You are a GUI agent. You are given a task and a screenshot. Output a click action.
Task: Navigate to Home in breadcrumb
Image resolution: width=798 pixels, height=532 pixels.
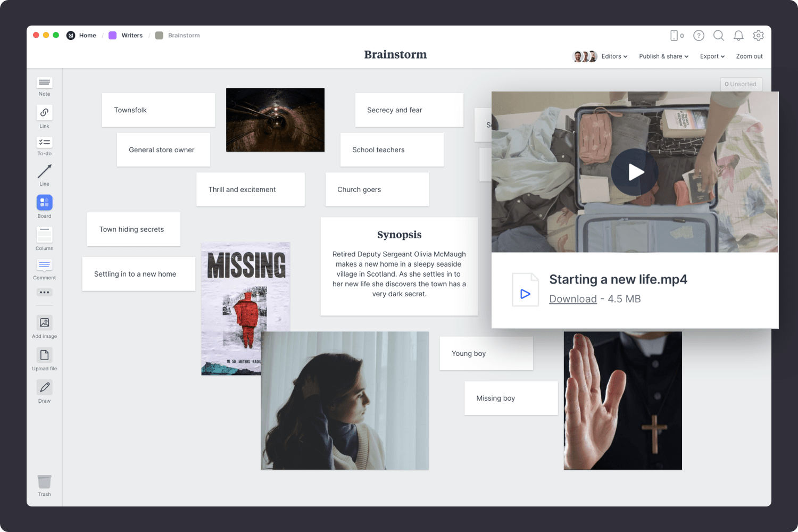(x=87, y=36)
